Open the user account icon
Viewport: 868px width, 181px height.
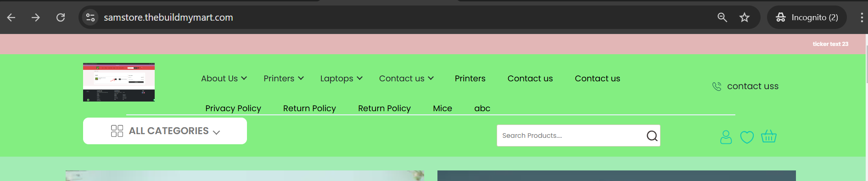point(726,137)
